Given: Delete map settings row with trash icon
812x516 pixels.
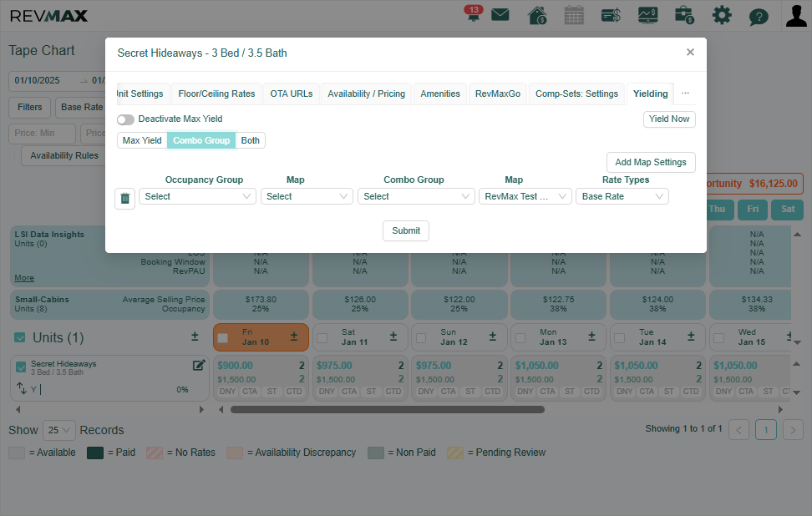Looking at the screenshot, I should click(124, 198).
